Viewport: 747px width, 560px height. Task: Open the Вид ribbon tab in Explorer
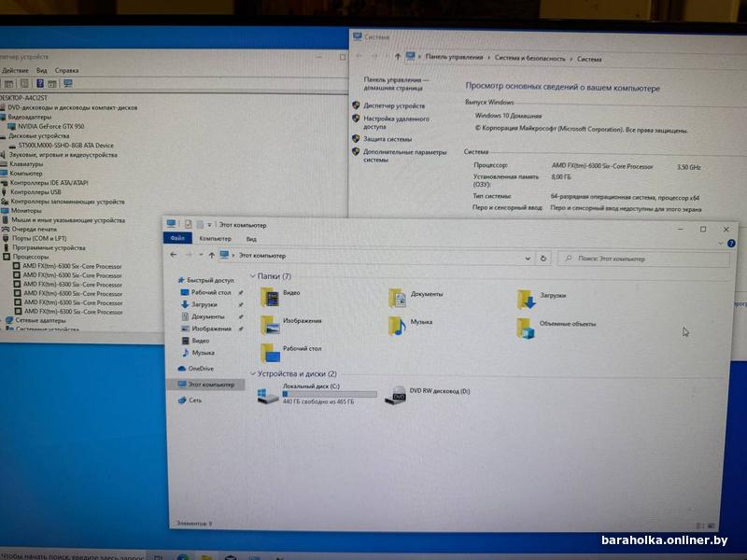pyautogui.click(x=251, y=239)
